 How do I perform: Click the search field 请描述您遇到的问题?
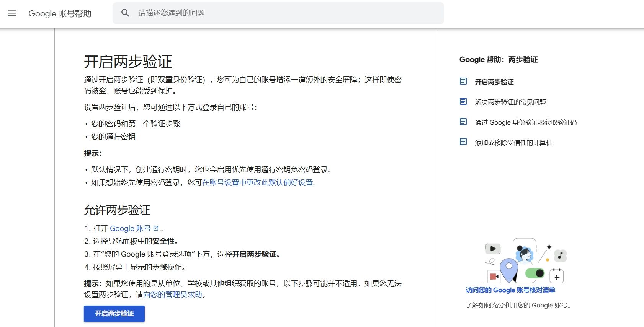tap(278, 13)
